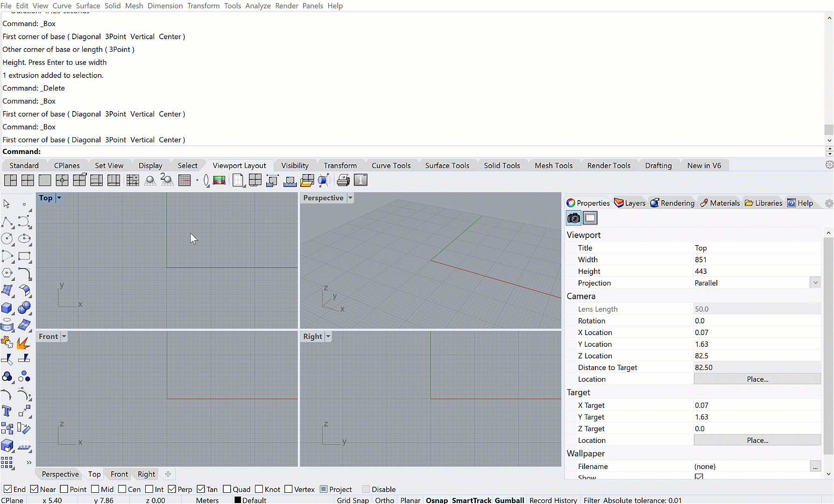Select the Group objects tool
This screenshot has height=504, width=834.
point(7,377)
